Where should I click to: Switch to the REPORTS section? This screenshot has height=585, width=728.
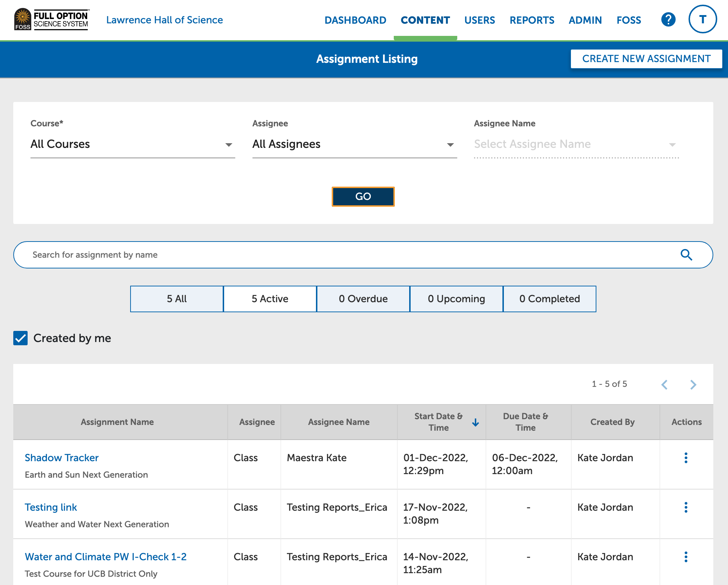pos(532,20)
